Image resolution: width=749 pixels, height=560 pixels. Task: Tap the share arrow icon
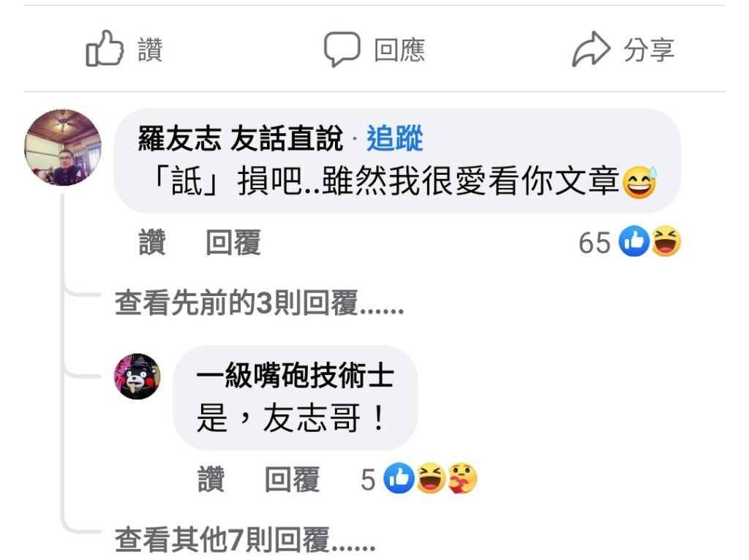point(591,49)
